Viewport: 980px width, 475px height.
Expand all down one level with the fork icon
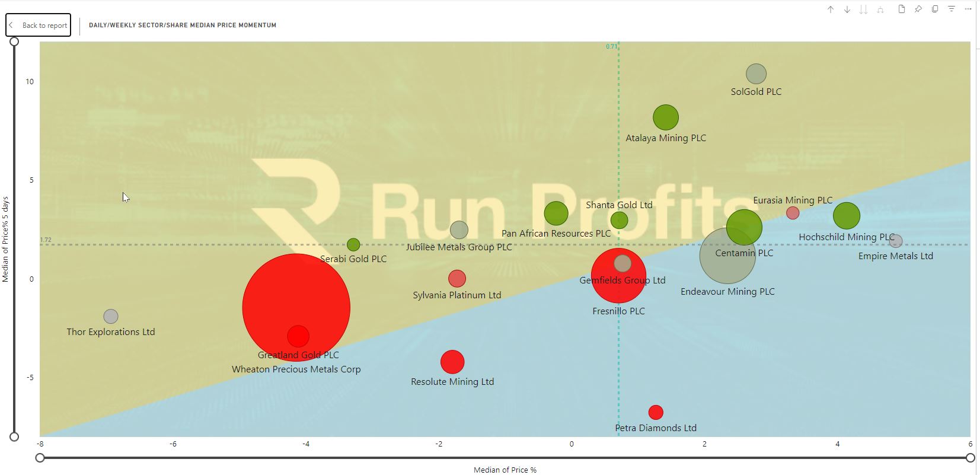pyautogui.click(x=880, y=9)
